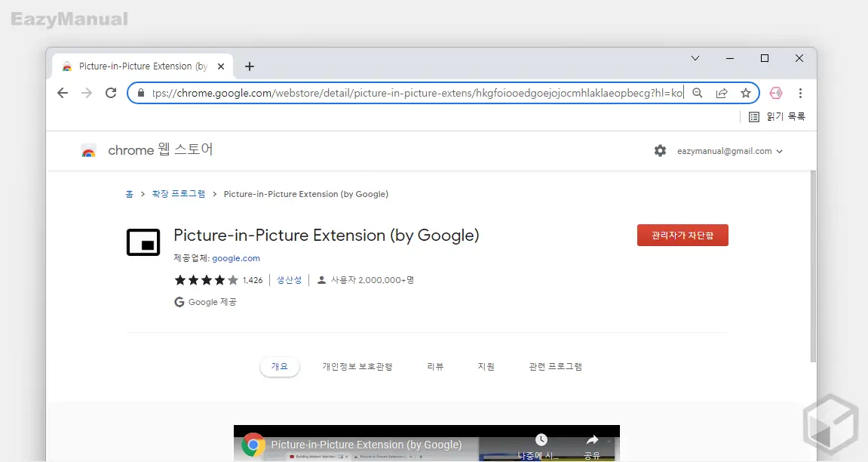Open the 관련 프로그램 tab
This screenshot has height=462, width=868.
[x=555, y=367]
